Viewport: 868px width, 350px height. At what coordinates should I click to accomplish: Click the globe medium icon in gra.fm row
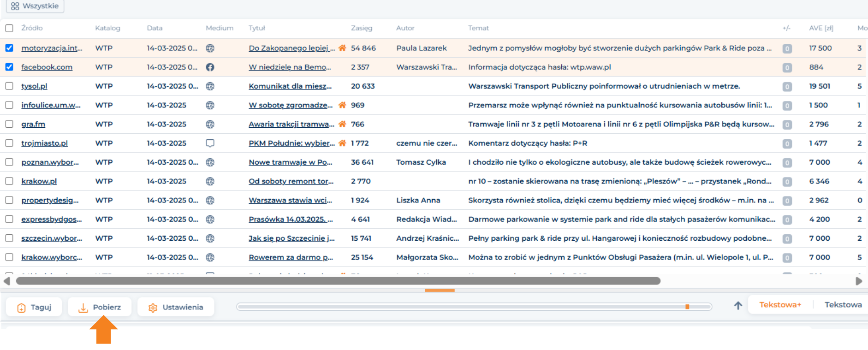pyautogui.click(x=210, y=124)
